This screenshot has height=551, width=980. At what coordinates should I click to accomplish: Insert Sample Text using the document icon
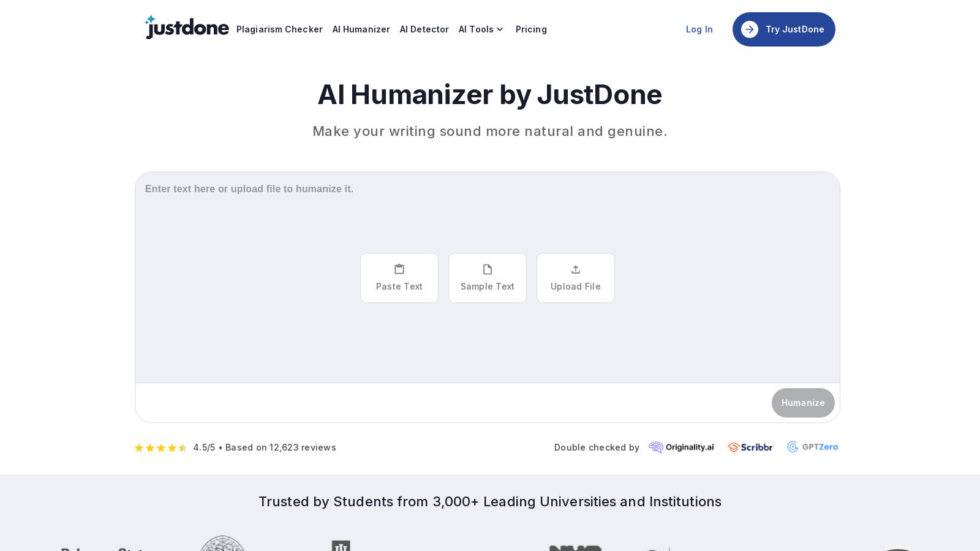[487, 269]
